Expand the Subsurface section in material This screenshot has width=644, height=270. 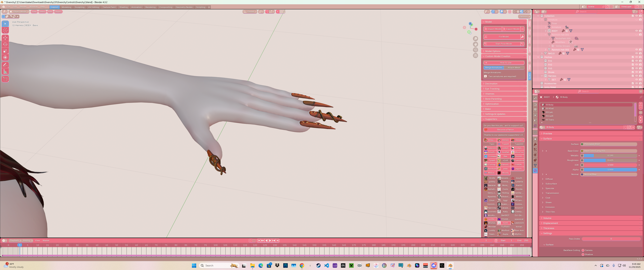click(551, 184)
